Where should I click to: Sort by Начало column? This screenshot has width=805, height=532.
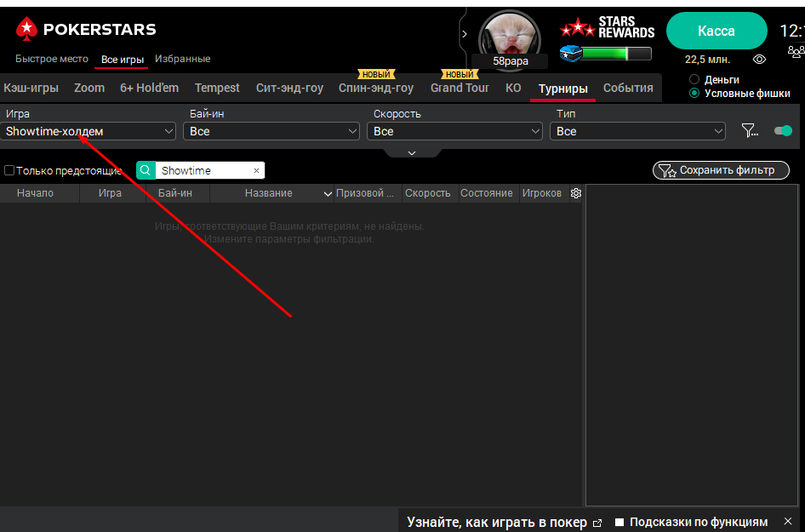click(35, 193)
